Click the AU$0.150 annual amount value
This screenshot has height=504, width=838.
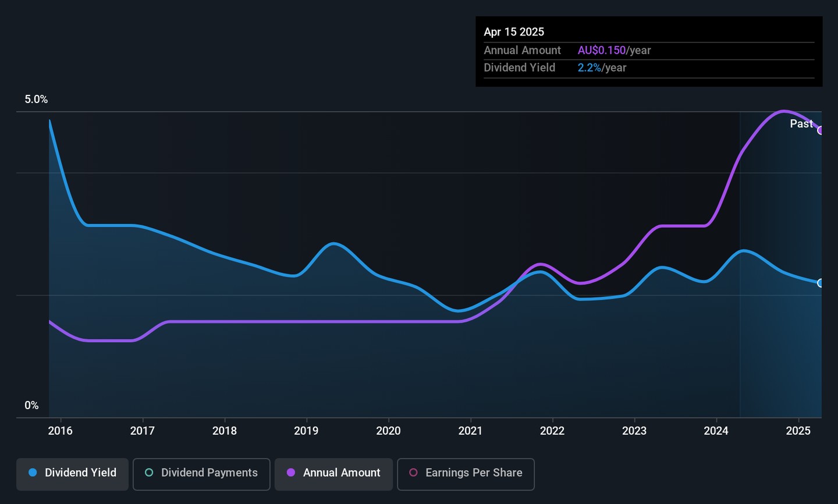602,51
